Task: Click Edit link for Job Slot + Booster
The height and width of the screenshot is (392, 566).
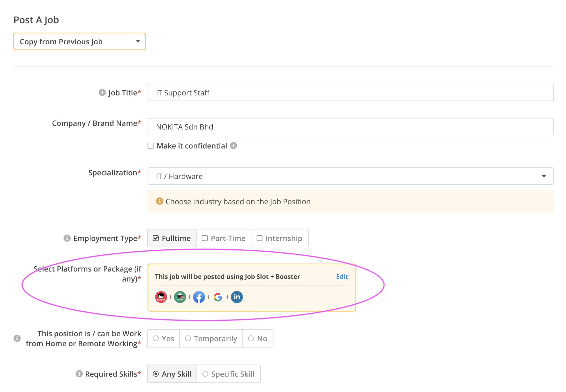Action: click(x=342, y=277)
